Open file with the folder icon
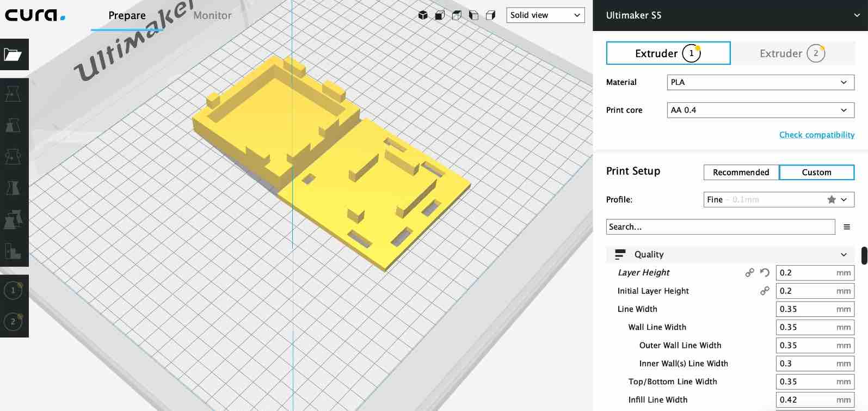This screenshot has width=868, height=411. tap(14, 54)
